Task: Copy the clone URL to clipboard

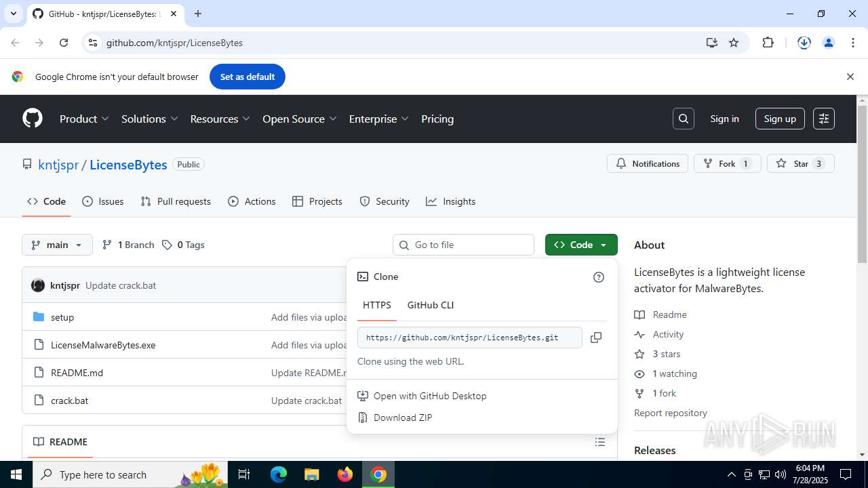Action: [596, 338]
